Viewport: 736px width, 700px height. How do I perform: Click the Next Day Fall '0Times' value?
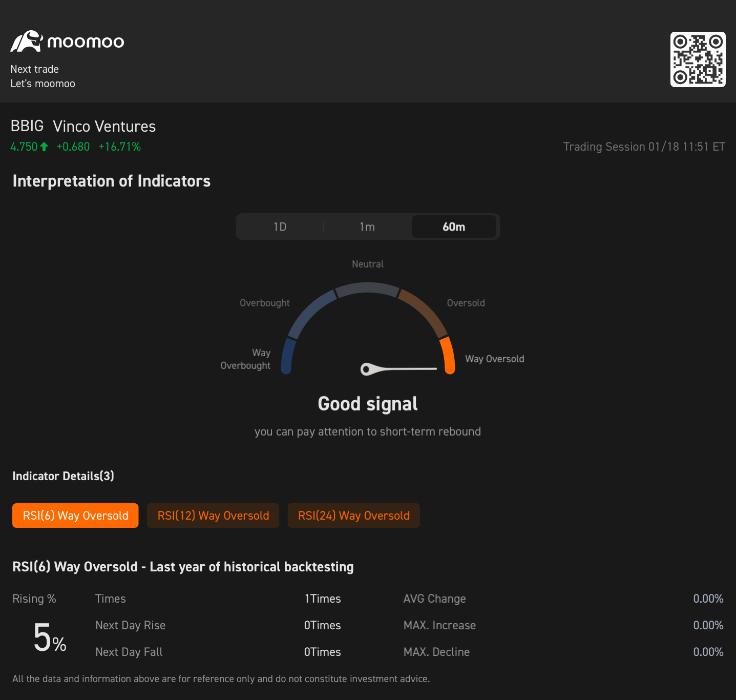[x=323, y=652]
